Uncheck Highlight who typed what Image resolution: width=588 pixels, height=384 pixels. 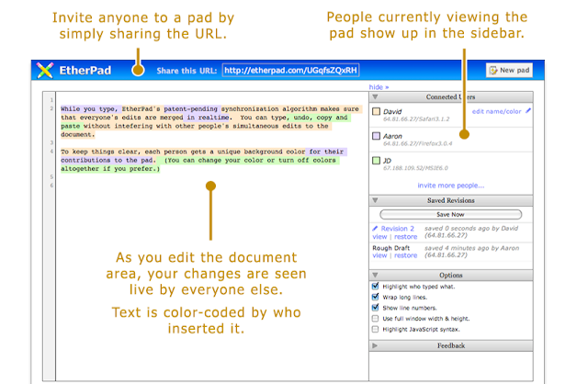point(375,286)
